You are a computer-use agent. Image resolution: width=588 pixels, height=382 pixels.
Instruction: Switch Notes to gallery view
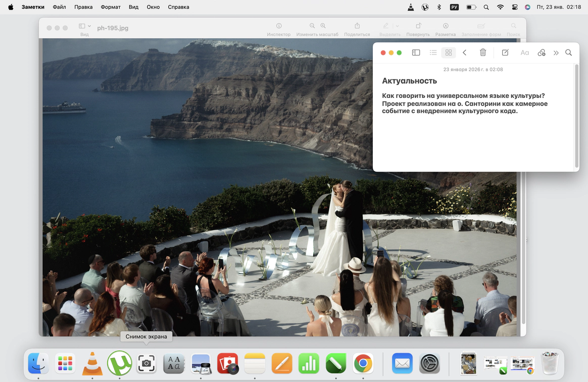pyautogui.click(x=448, y=52)
